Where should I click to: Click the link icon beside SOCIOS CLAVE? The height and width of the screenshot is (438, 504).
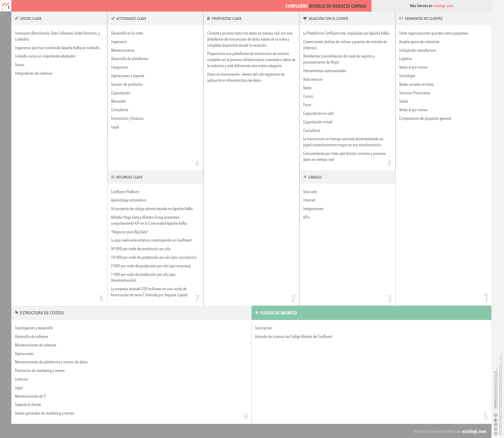tap(16, 18)
